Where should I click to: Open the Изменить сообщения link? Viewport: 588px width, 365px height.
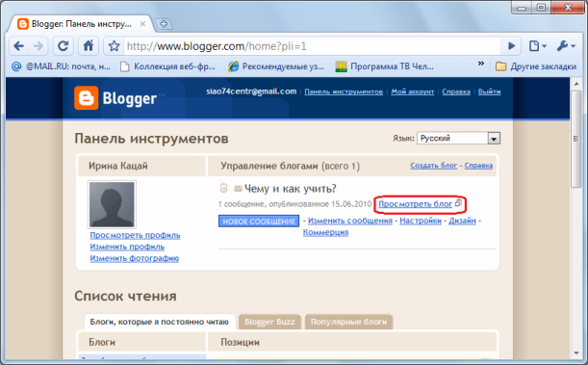click(350, 221)
